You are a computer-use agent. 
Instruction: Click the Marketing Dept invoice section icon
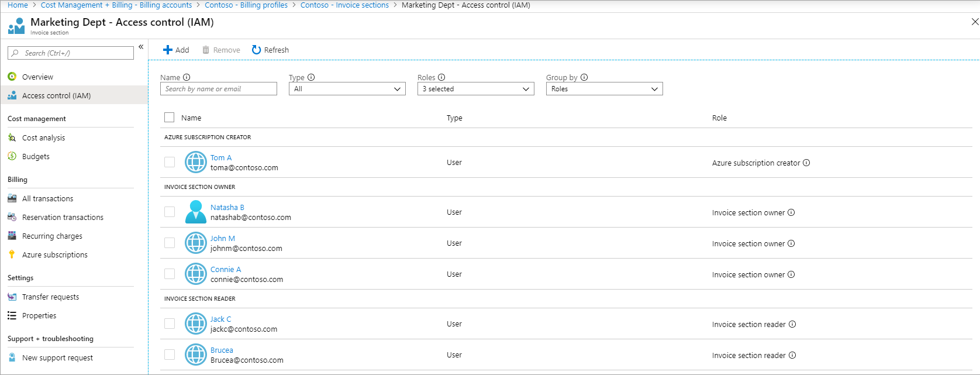tap(16, 26)
